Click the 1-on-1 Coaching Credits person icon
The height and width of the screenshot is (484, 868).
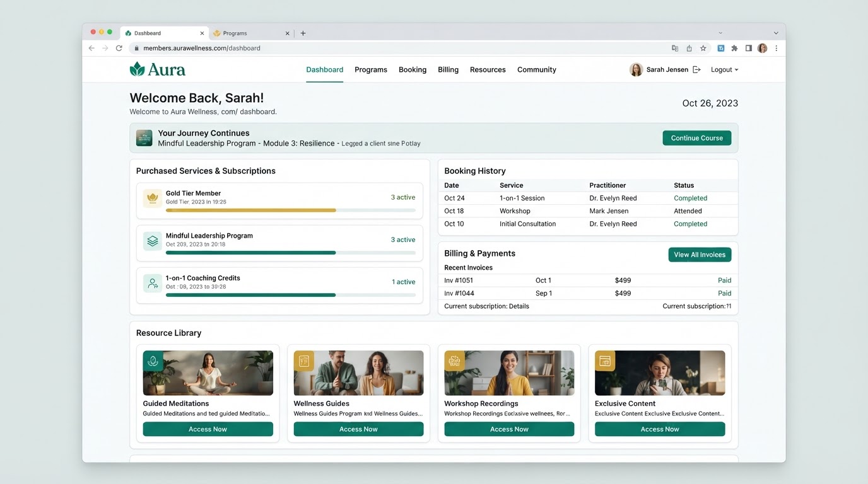tap(152, 283)
